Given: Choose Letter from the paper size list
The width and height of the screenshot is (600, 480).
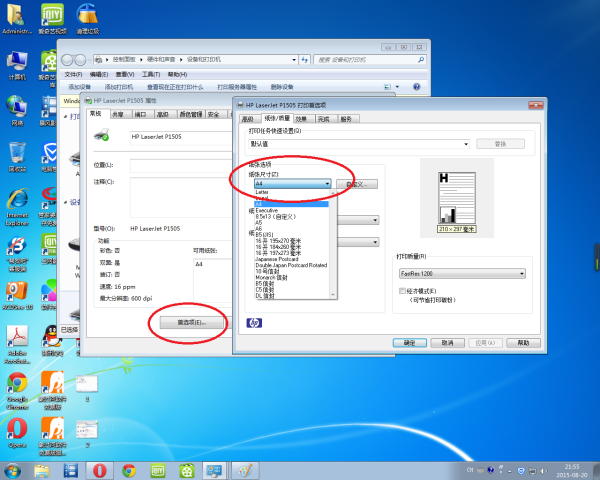Looking at the screenshot, I should click(x=262, y=191).
